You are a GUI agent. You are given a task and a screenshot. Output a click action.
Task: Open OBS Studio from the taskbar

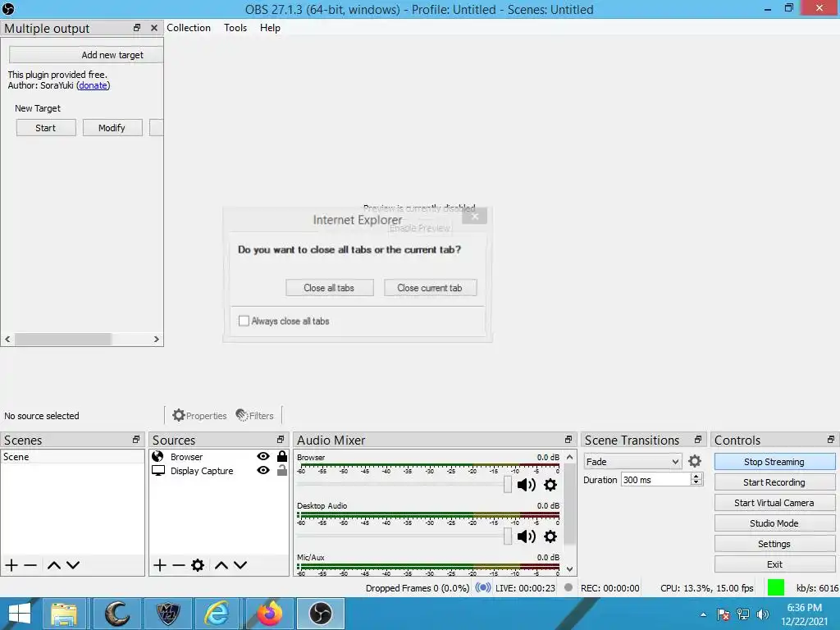321,614
